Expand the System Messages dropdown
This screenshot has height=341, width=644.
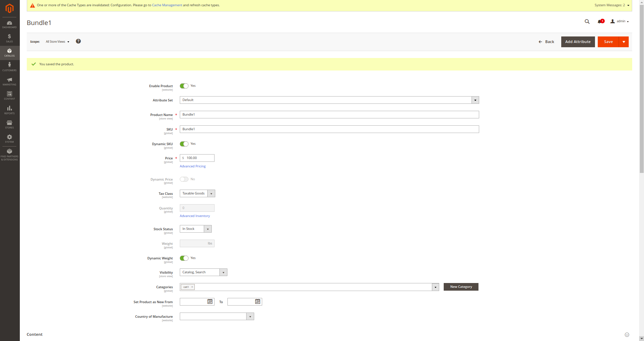tap(612, 5)
